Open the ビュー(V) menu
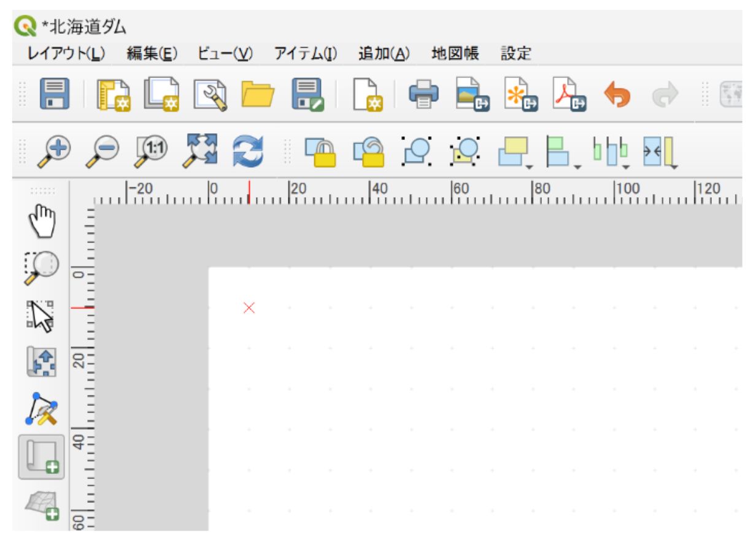This screenshot has width=756, height=533. [x=225, y=53]
